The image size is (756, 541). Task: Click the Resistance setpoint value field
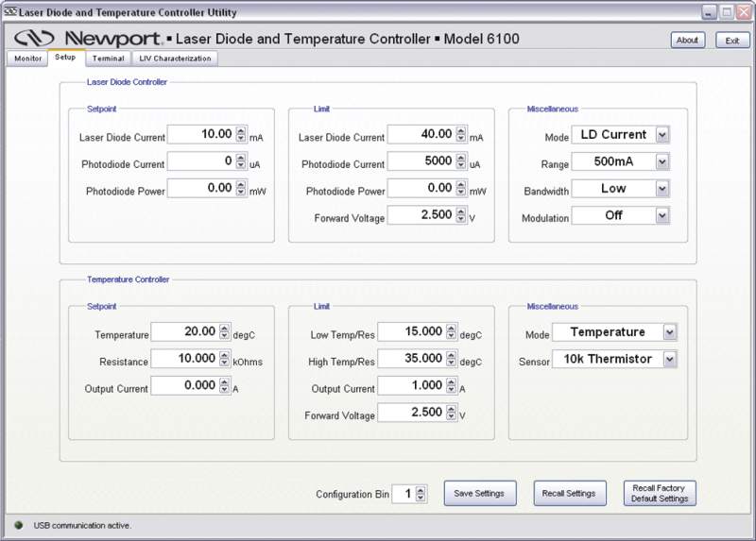[x=183, y=360]
